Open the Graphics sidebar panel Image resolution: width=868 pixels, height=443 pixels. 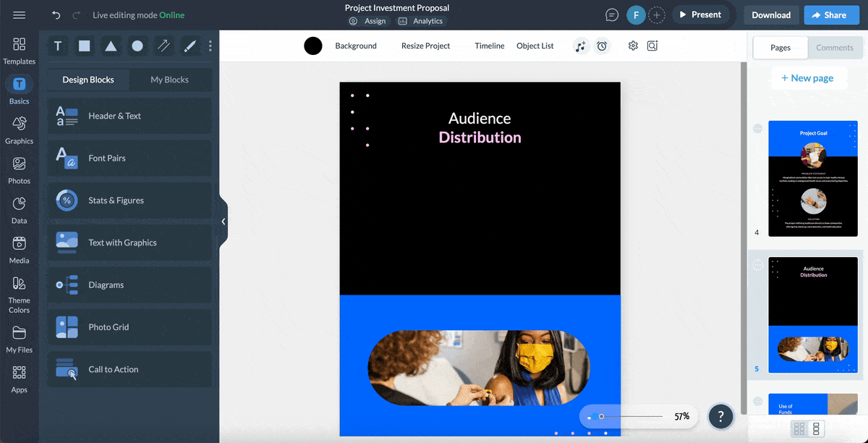[x=20, y=130]
